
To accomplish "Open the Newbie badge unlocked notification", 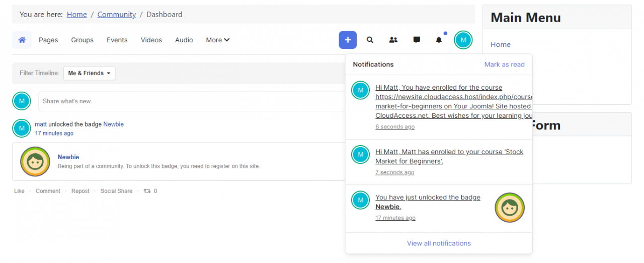I will (428, 202).
